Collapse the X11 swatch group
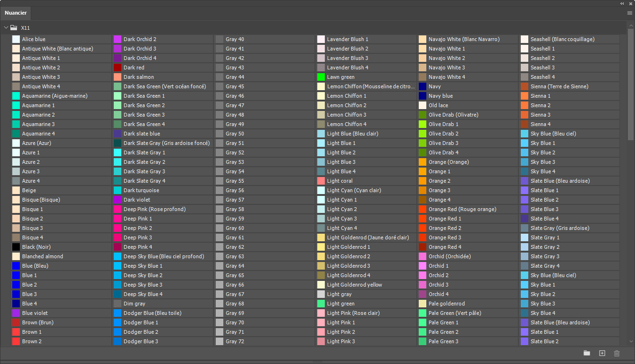The height and width of the screenshot is (364, 635). click(6, 28)
